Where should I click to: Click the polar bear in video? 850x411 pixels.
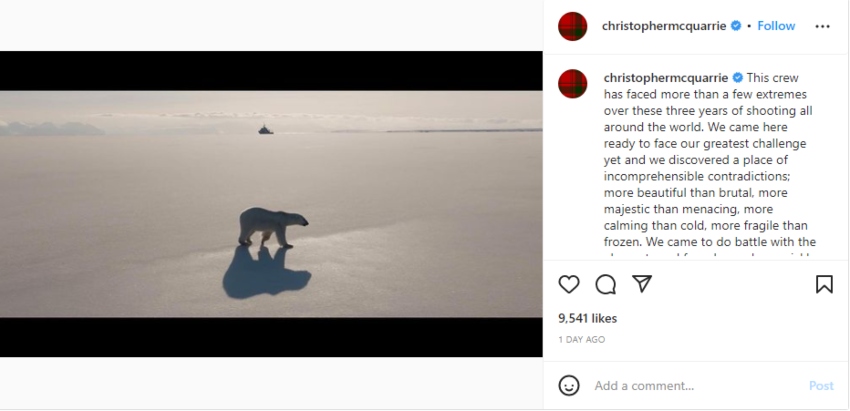tap(273, 227)
